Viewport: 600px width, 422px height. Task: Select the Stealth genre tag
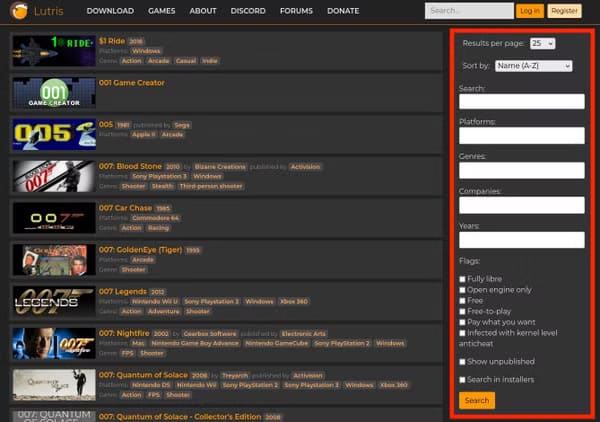click(x=162, y=186)
